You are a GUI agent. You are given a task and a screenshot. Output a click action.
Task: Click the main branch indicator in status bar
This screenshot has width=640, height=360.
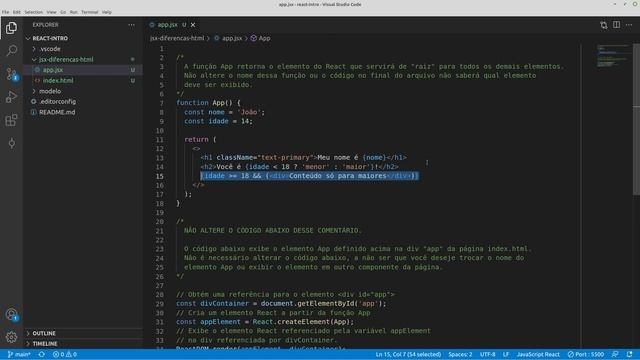pyautogui.click(x=19, y=354)
